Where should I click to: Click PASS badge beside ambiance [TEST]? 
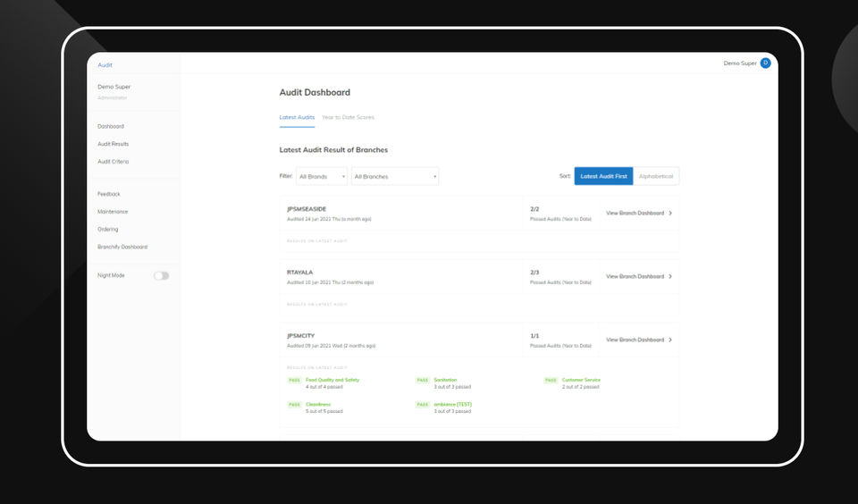pos(423,405)
